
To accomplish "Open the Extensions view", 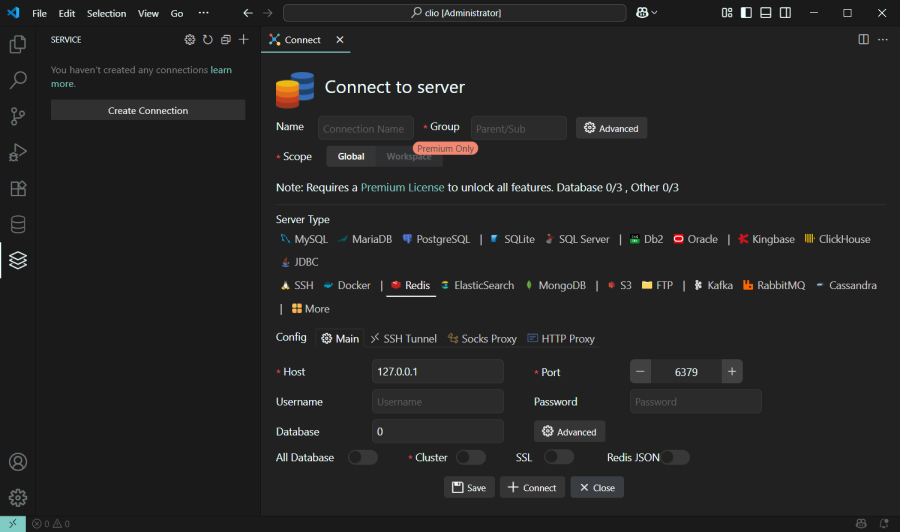I will 18,188.
